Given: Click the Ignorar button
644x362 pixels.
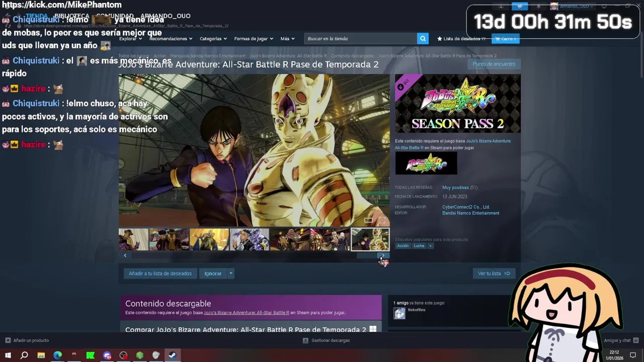Looking at the screenshot, I should tap(213, 274).
